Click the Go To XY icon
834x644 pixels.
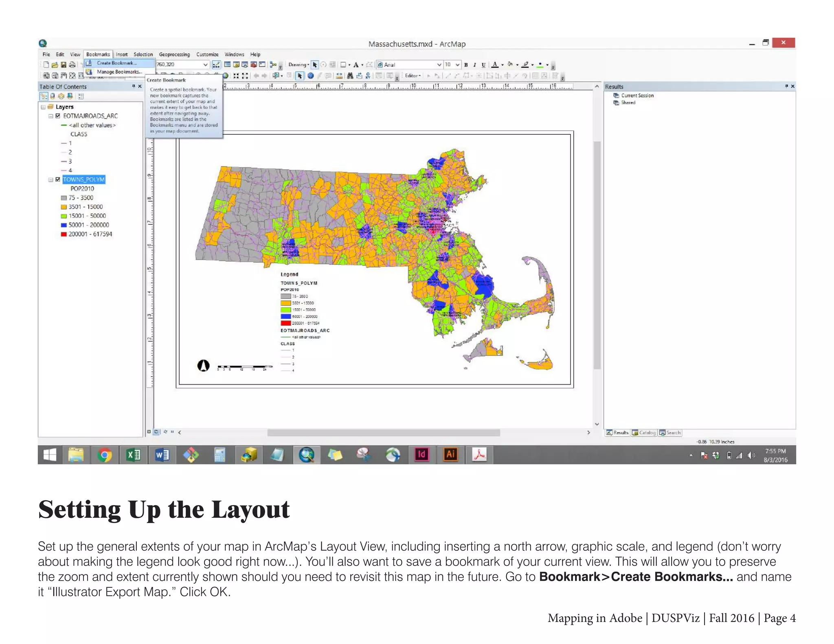pos(368,76)
